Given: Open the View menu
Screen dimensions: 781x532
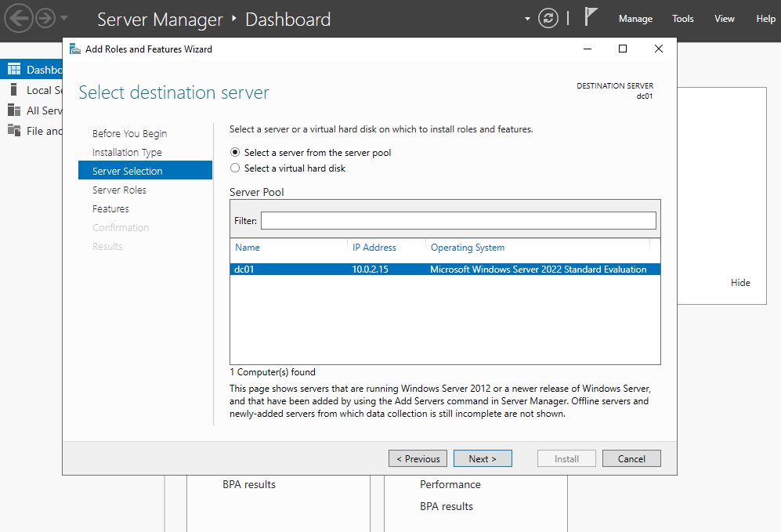Looking at the screenshot, I should (x=724, y=19).
